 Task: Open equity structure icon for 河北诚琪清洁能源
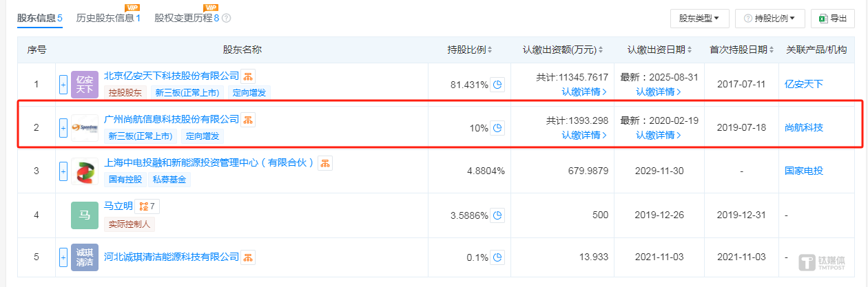pyautogui.click(x=249, y=257)
